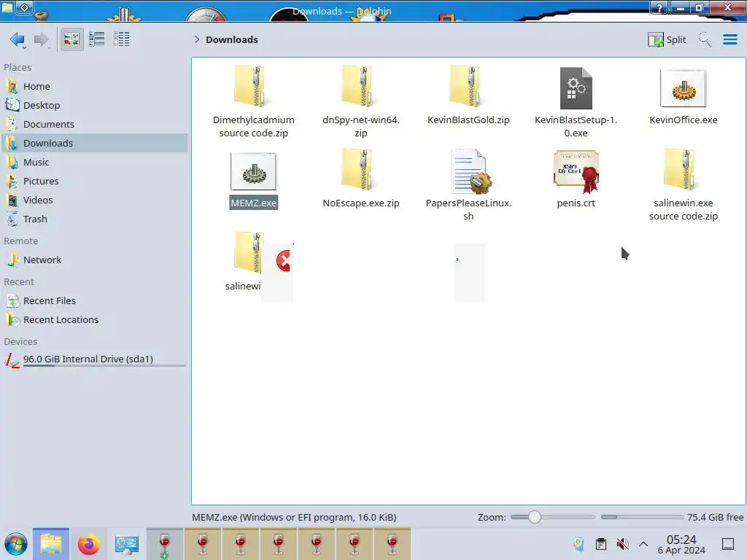The height and width of the screenshot is (560, 747).
Task: Click the NoEscape.exe.zip file name label
Action: click(360, 203)
